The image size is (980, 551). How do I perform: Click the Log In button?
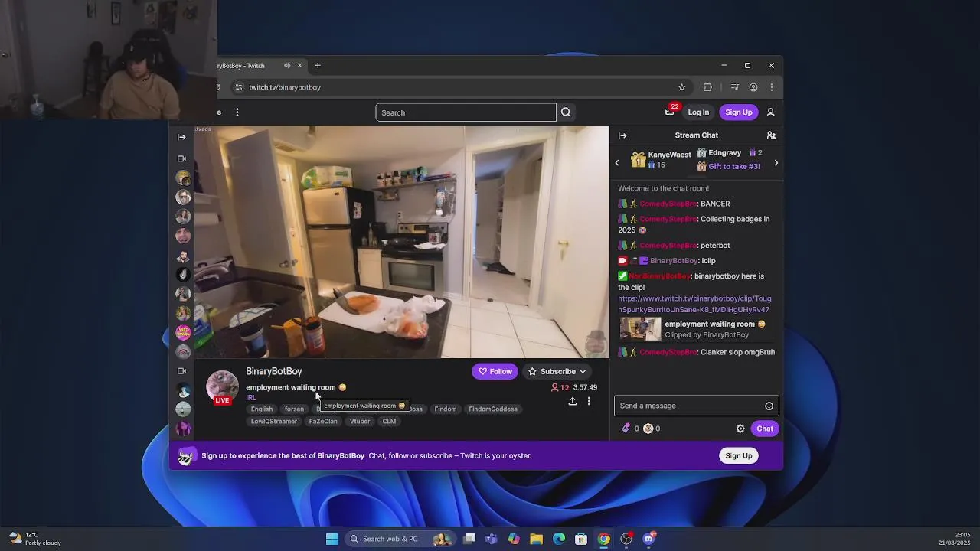(x=698, y=112)
